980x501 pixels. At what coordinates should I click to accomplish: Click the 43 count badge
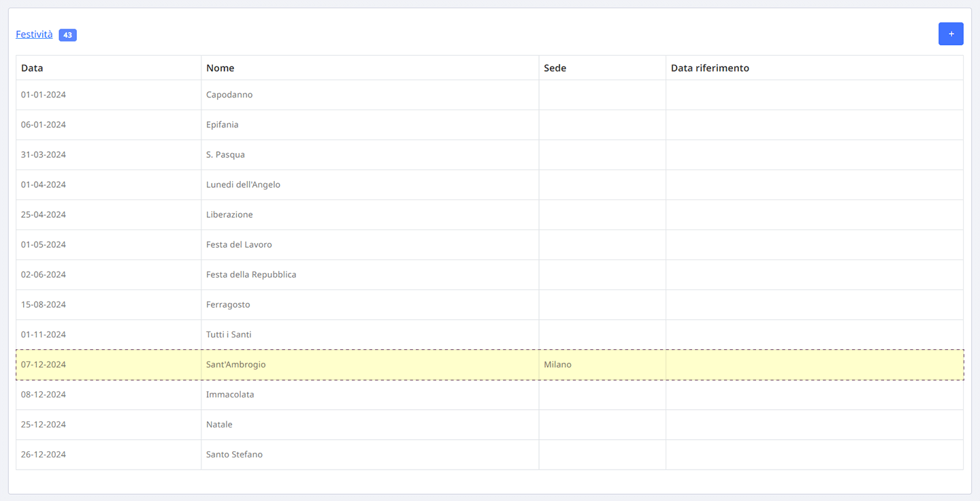pos(67,35)
